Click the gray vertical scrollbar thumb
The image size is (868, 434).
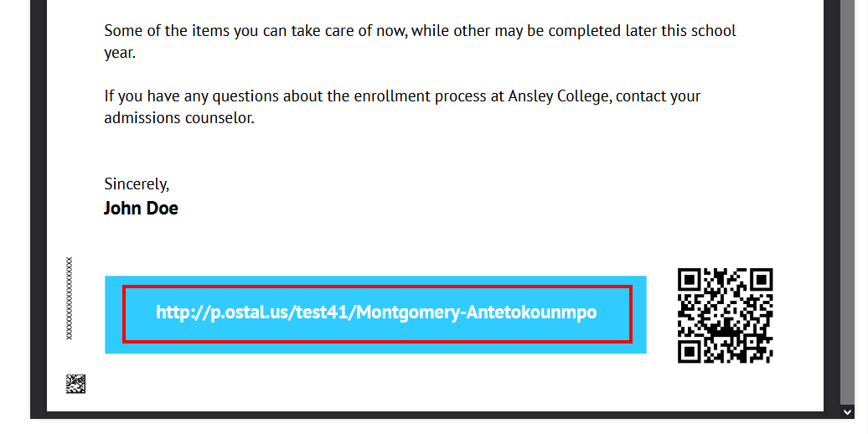(847, 202)
